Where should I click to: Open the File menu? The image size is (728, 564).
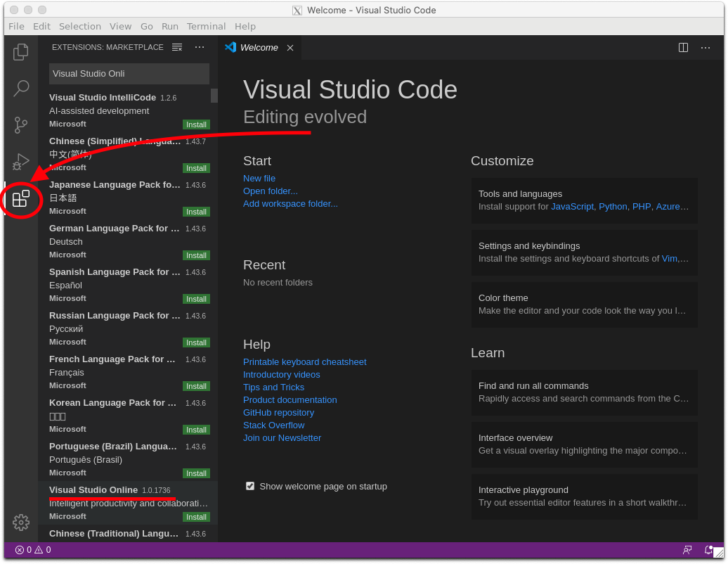17,27
